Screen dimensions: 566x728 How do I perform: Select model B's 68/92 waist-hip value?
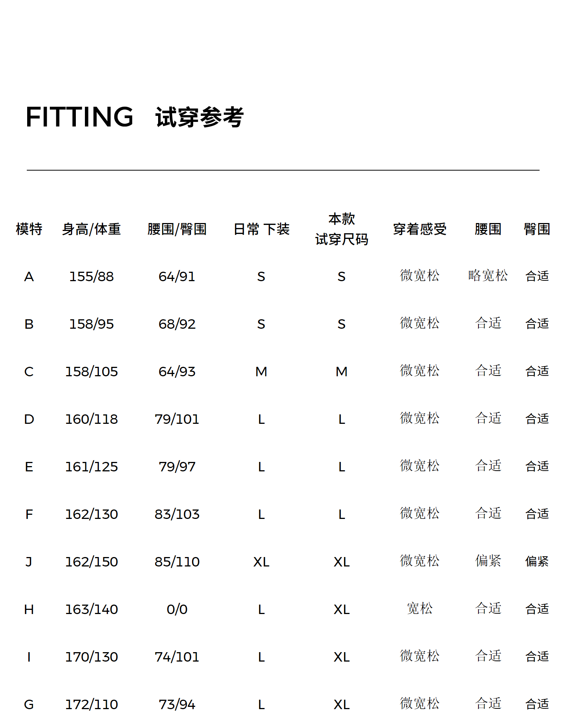pos(177,324)
